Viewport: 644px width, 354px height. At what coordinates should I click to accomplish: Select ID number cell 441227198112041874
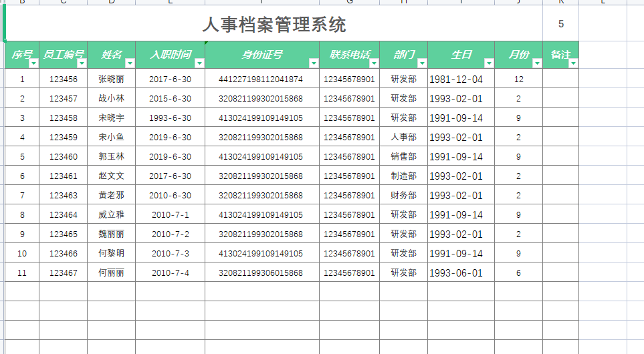click(262, 79)
